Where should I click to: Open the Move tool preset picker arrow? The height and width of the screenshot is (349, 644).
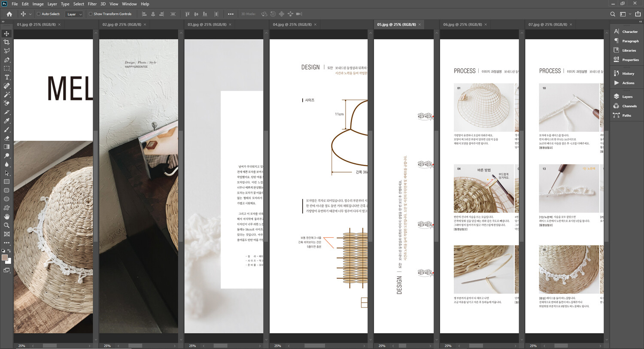click(x=30, y=14)
